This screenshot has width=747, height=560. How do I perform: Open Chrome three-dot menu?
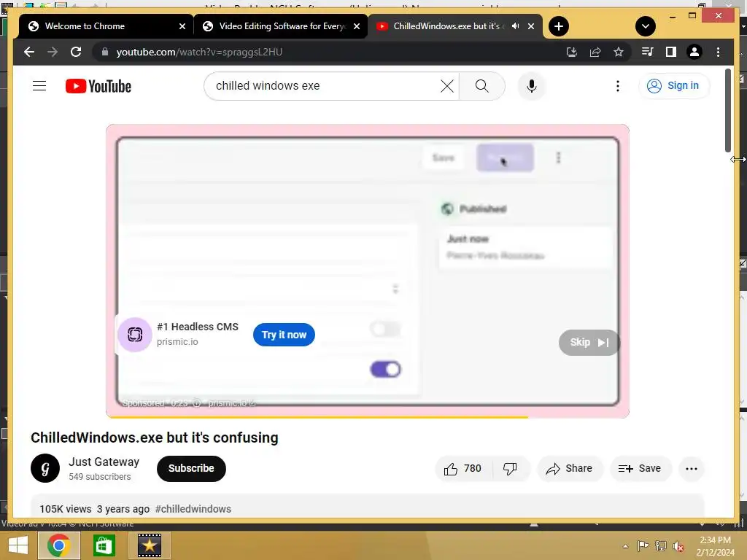point(718,52)
